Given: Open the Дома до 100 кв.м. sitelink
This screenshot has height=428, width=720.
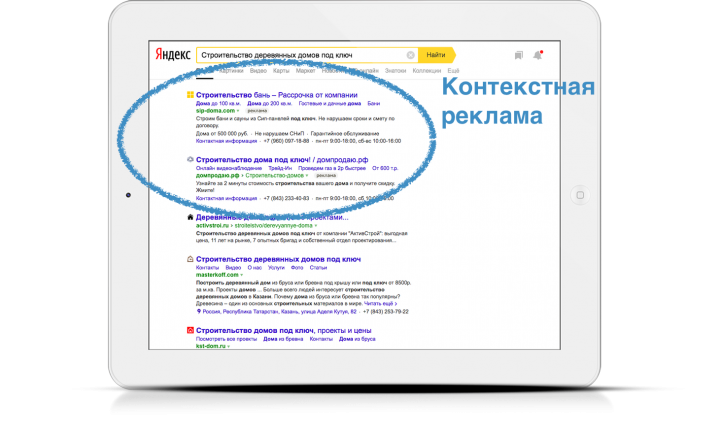Looking at the screenshot, I should tap(218, 103).
